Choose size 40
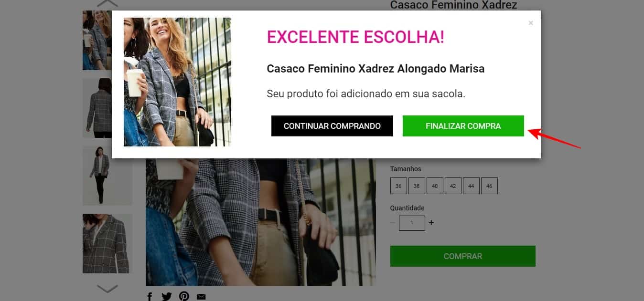Screen dimensions: 644x301 [435, 186]
